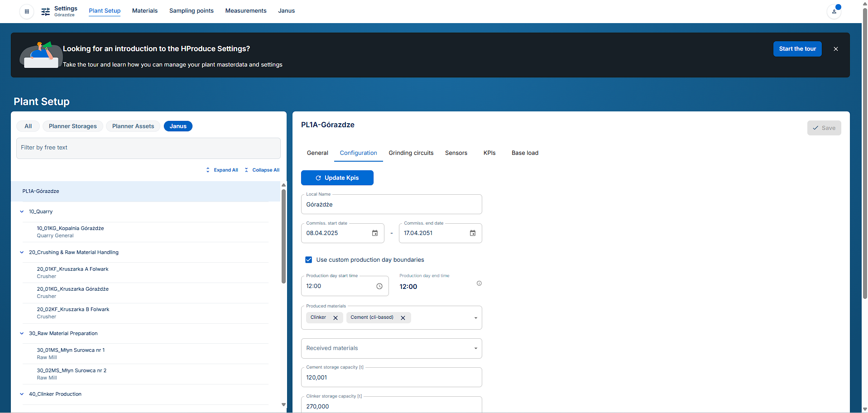Click the Local Name input field
The image size is (868, 413).
[392, 205]
